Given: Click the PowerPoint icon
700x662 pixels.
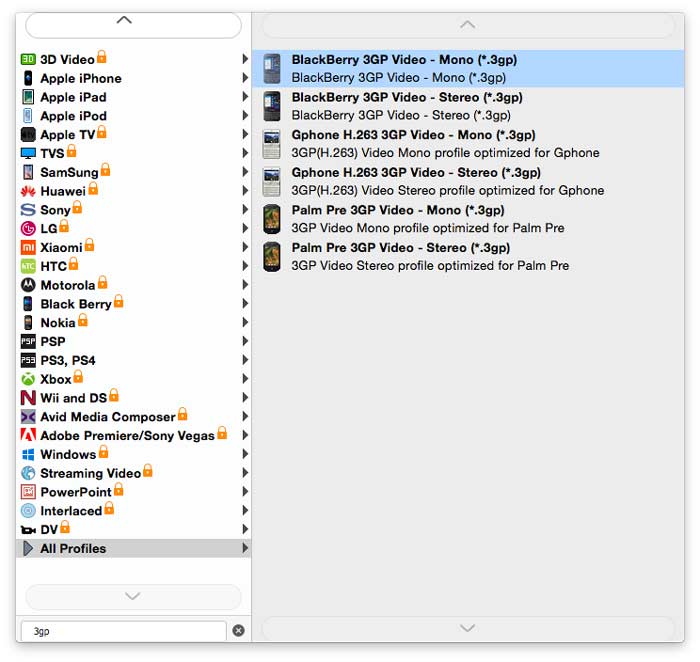Looking at the screenshot, I should [x=28, y=492].
